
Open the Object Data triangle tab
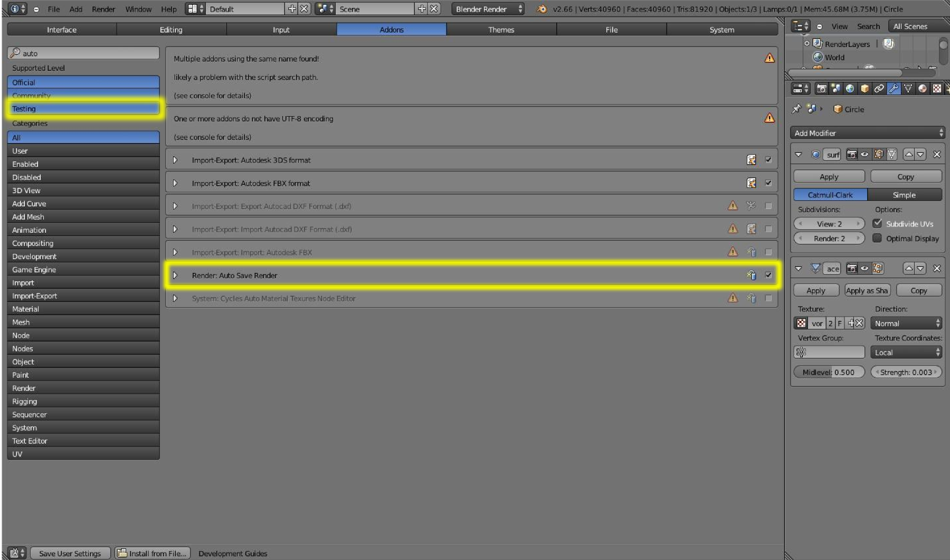908,89
